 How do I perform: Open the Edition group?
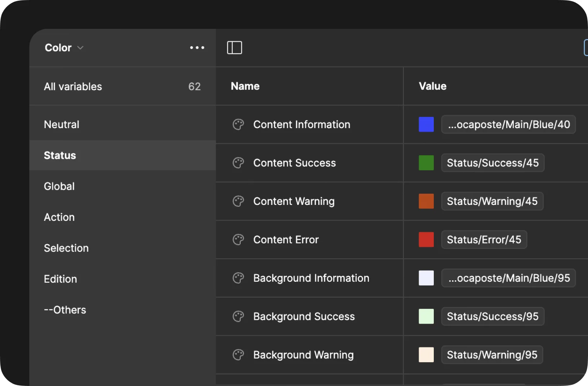point(122,279)
